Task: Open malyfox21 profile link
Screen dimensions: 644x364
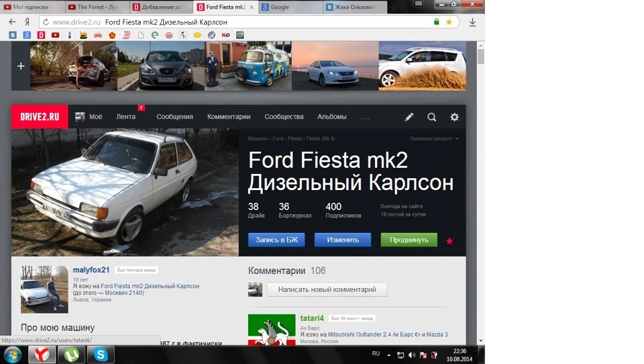Action: 91,270
